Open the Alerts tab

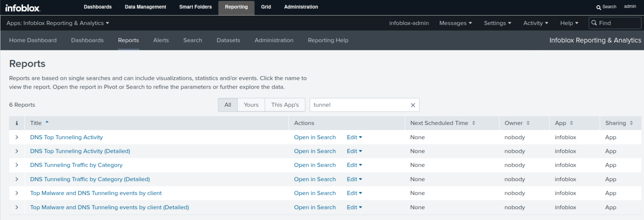[x=161, y=40]
